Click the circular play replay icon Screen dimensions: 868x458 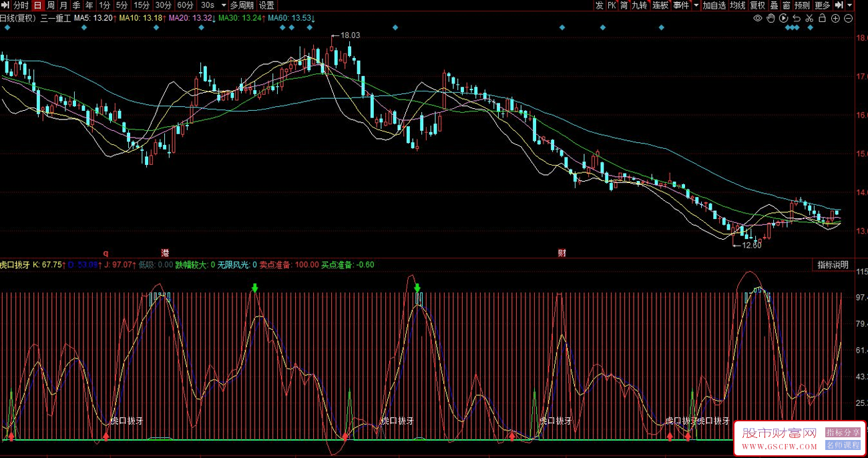pyautogui.click(x=784, y=18)
